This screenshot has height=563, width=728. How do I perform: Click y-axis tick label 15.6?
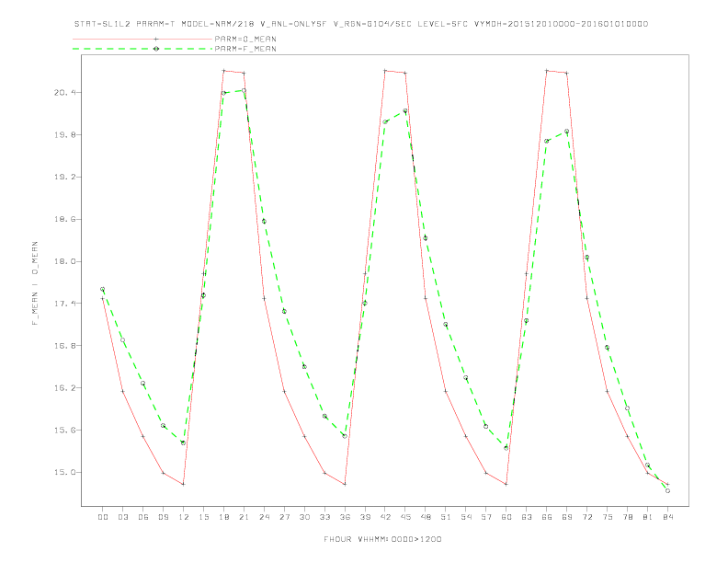[x=64, y=431]
